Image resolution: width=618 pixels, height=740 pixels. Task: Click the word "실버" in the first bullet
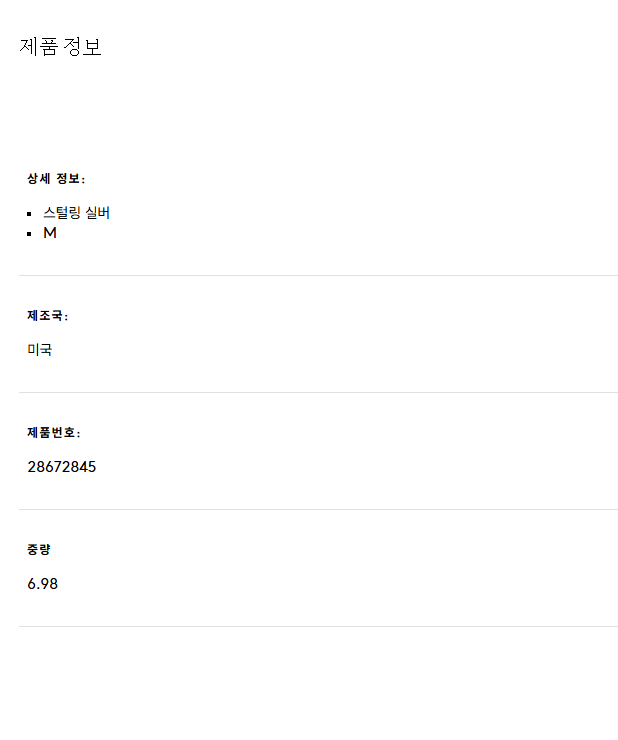98,213
